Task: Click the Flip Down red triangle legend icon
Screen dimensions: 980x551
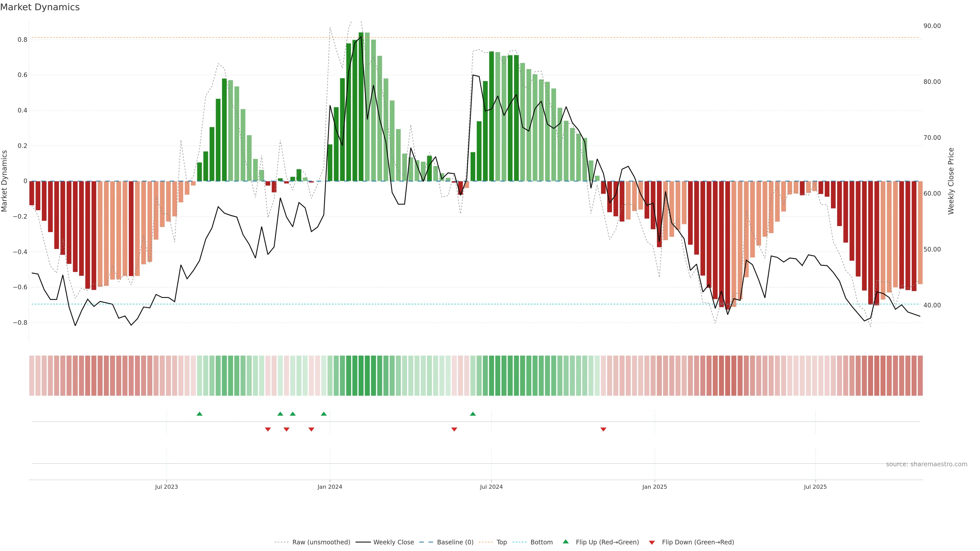Action: pos(652,542)
